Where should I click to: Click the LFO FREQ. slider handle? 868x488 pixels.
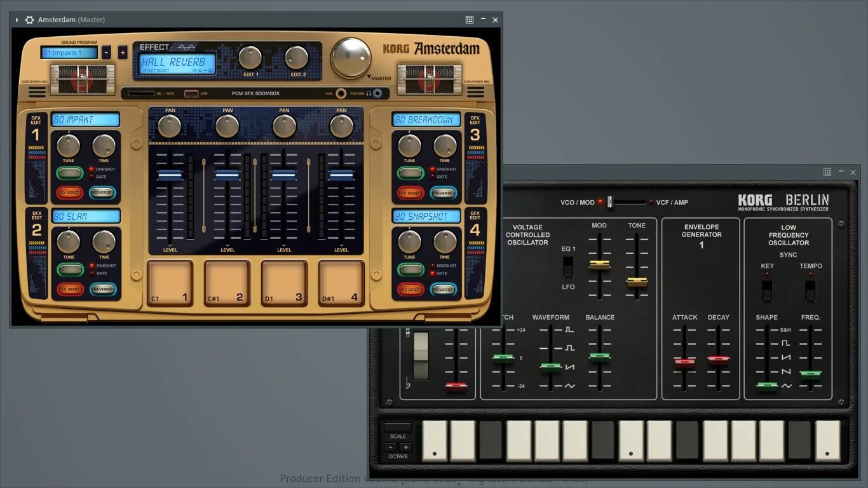point(810,374)
